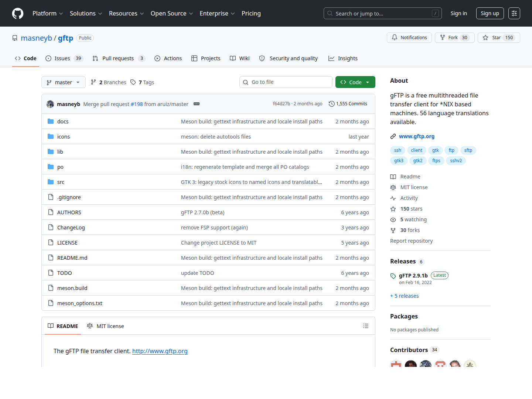Screen dimensions: 532x399
Task: Click the LICENSE file icon
Action: point(51,243)
